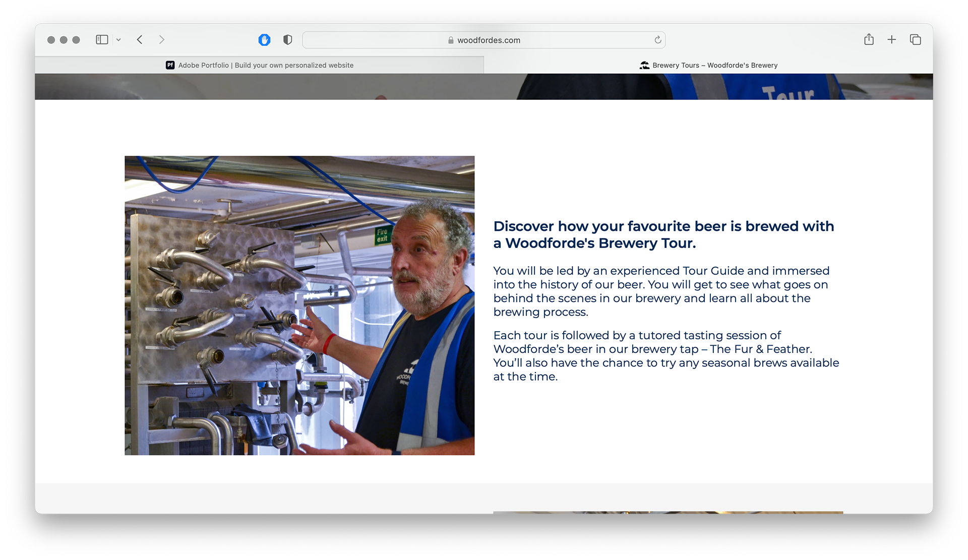This screenshot has width=968, height=560.
Task: Show the tab overview
Action: click(x=915, y=40)
